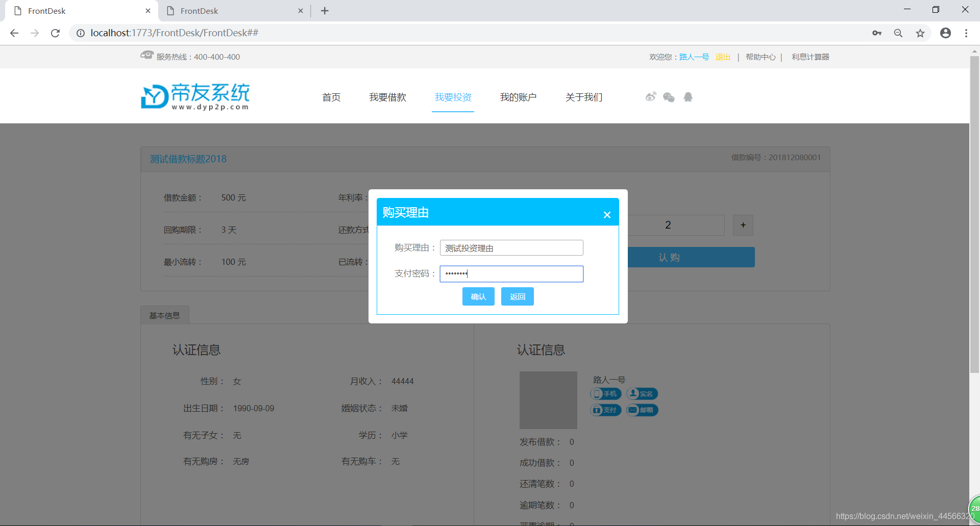Open 帮助中心 link
The height and width of the screenshot is (526, 980).
tap(761, 57)
